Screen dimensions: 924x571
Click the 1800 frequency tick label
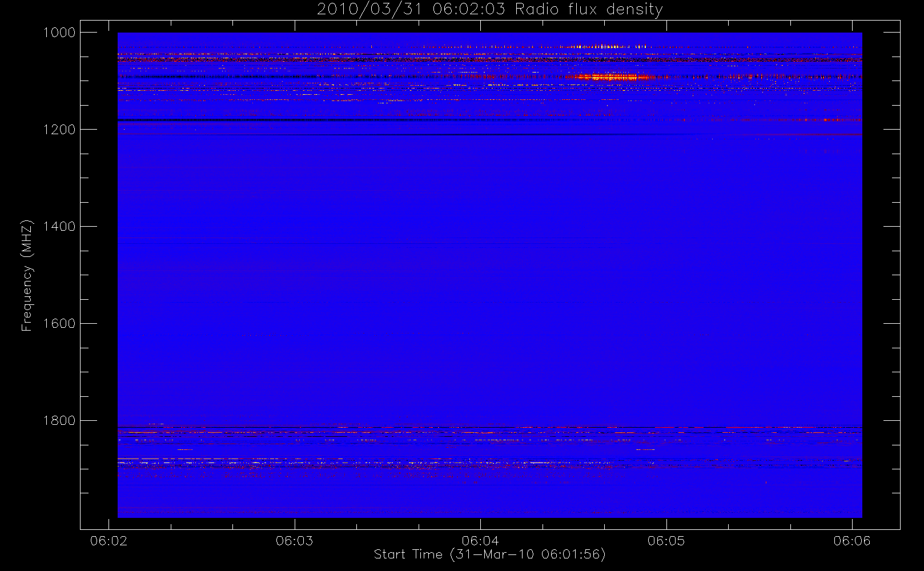click(x=59, y=421)
